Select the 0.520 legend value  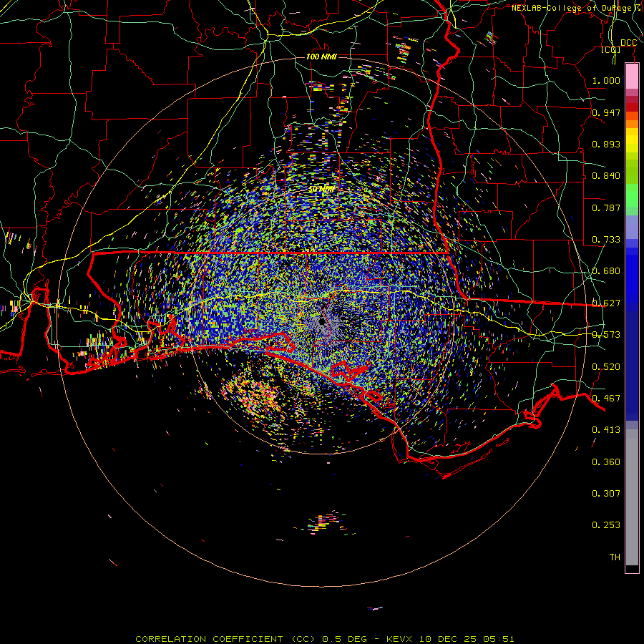(606, 367)
